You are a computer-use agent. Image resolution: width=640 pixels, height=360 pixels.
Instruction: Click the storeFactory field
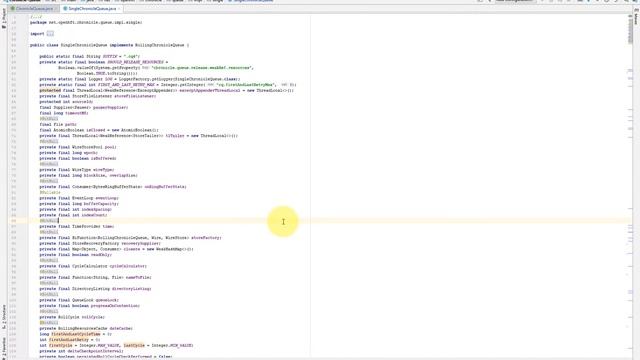pos(206,238)
